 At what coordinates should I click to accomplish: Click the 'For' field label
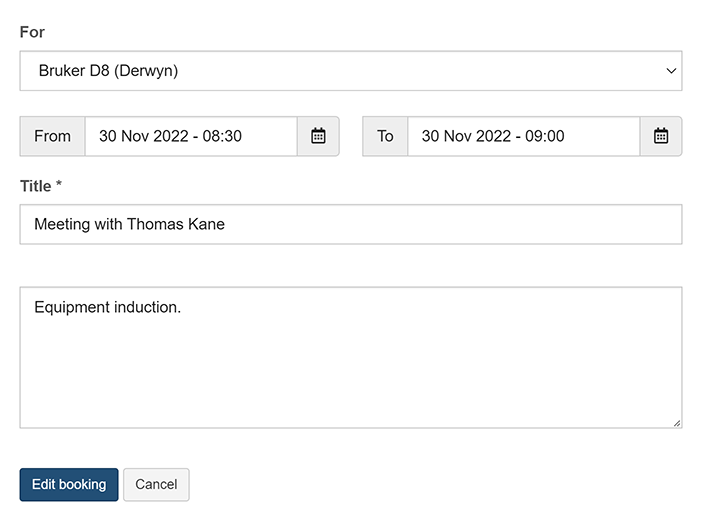[x=32, y=32]
